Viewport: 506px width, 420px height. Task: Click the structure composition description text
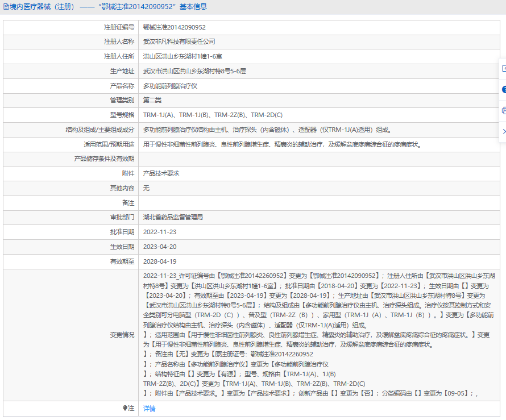click(268, 130)
